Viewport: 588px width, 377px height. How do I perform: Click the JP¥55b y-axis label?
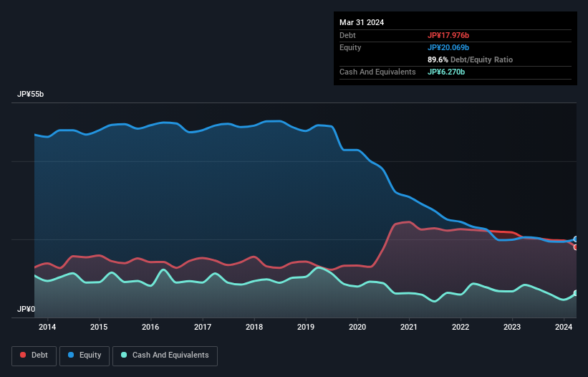30,94
